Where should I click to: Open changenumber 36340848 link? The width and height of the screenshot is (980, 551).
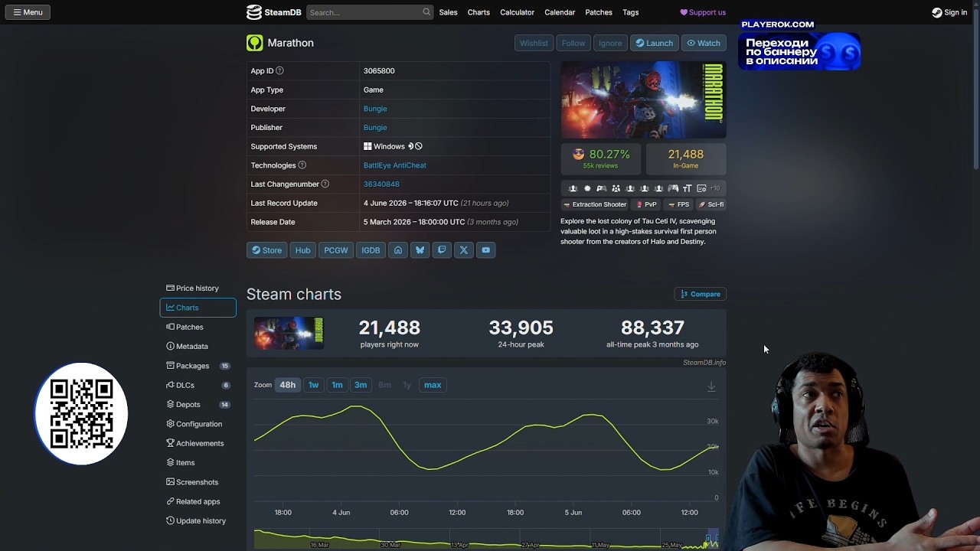pos(381,184)
